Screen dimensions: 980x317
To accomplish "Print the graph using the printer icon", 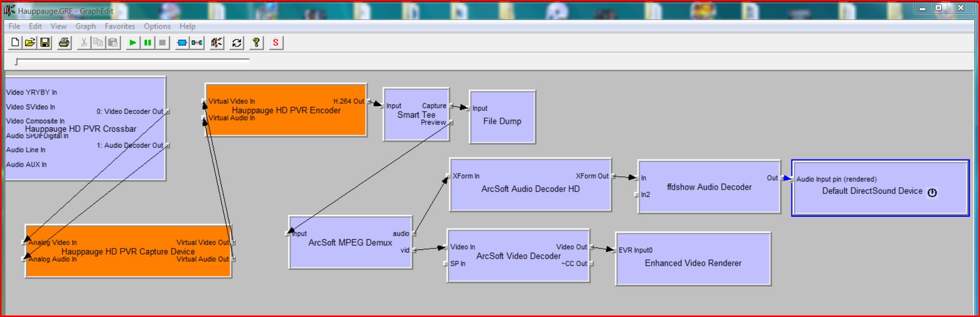I will point(64,42).
